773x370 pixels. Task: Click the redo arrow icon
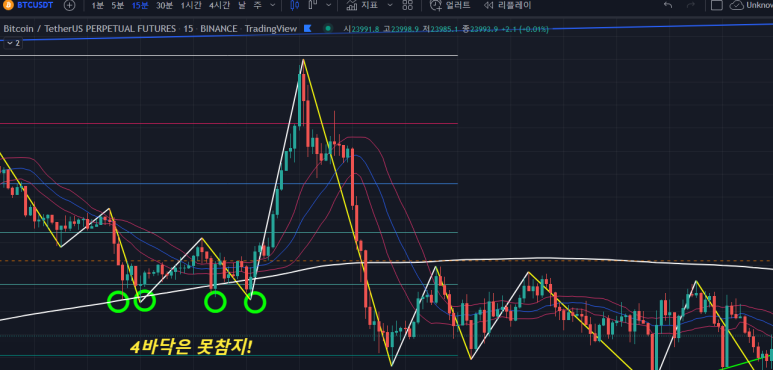[691, 5]
